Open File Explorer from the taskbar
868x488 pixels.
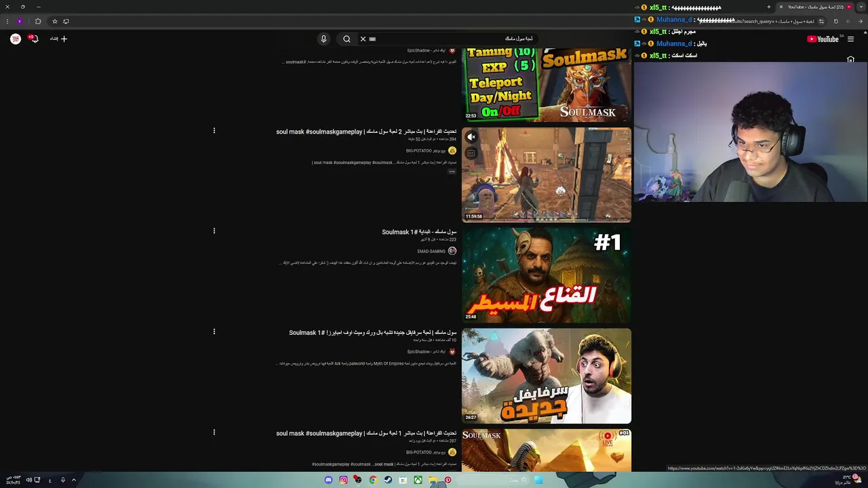[433, 480]
